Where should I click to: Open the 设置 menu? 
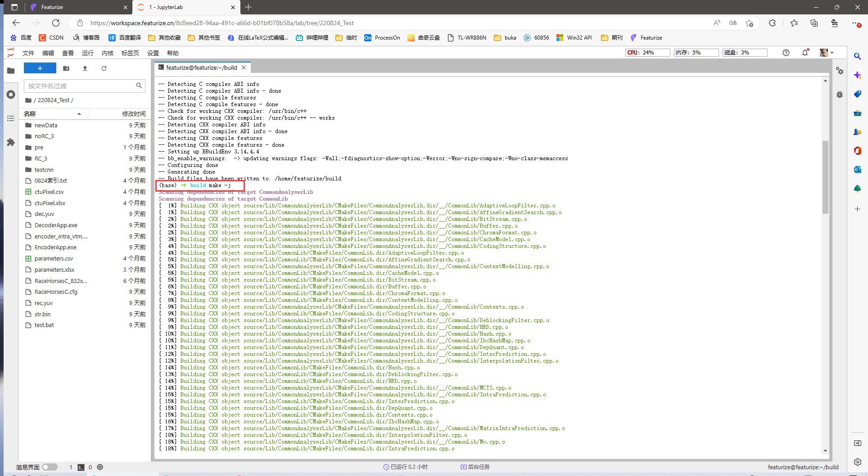point(153,53)
